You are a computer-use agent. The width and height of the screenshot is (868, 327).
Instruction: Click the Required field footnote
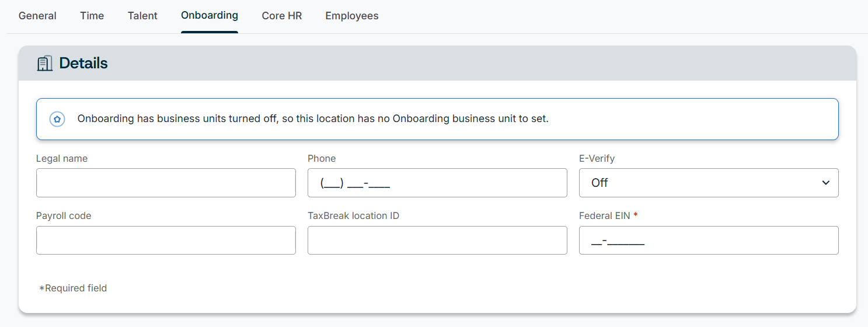click(x=73, y=288)
